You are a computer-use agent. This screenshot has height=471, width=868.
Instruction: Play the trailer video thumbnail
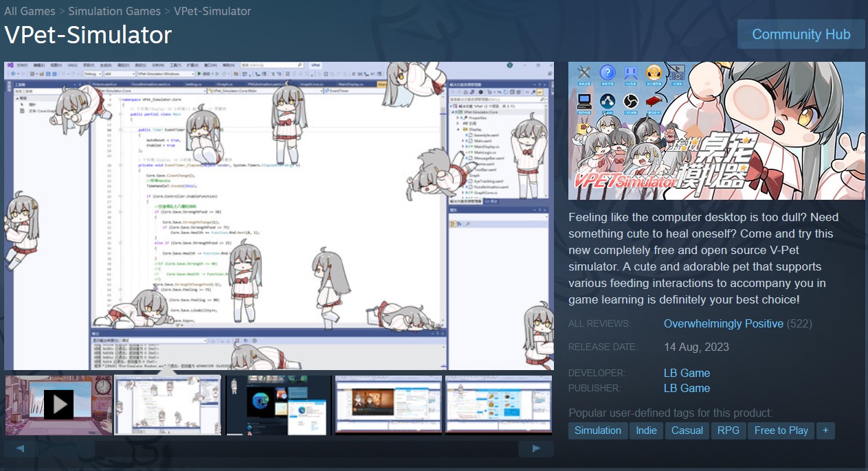(x=58, y=405)
